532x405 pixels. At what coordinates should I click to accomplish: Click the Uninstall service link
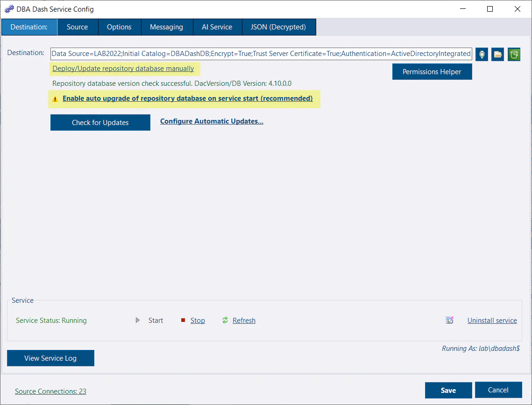point(492,320)
